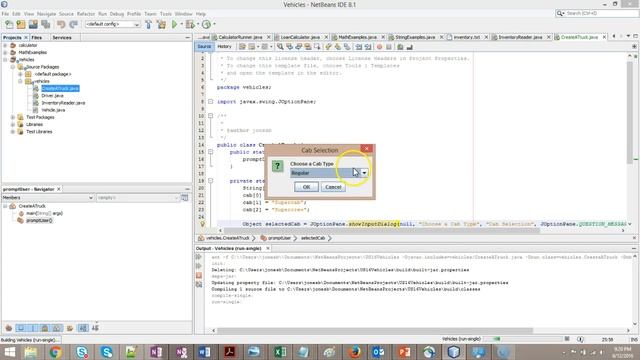
Task: Click the Re-run icon in Output panel
Action: tap(199, 257)
